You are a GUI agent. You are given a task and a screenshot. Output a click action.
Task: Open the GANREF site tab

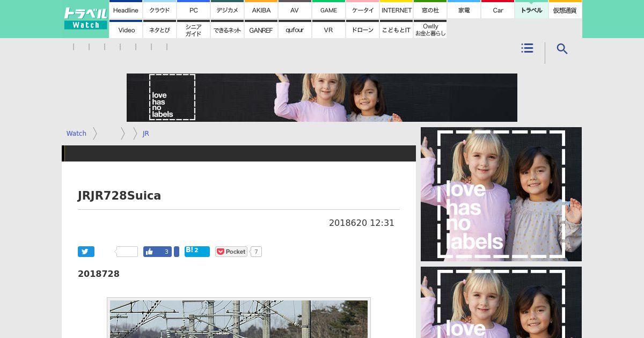pos(261,30)
